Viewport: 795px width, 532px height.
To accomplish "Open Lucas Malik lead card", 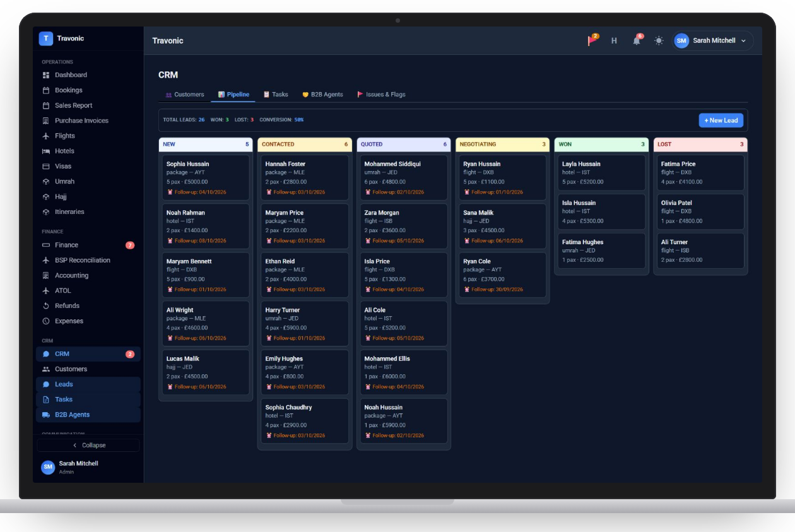I will coord(206,372).
